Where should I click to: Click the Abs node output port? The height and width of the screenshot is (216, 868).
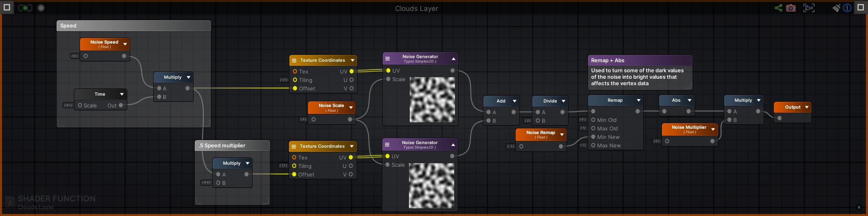(689, 111)
